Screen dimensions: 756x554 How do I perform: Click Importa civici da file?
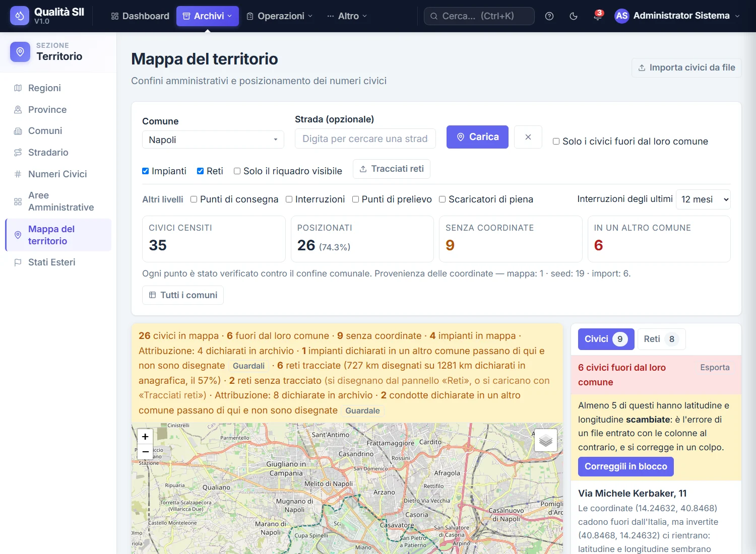(686, 67)
